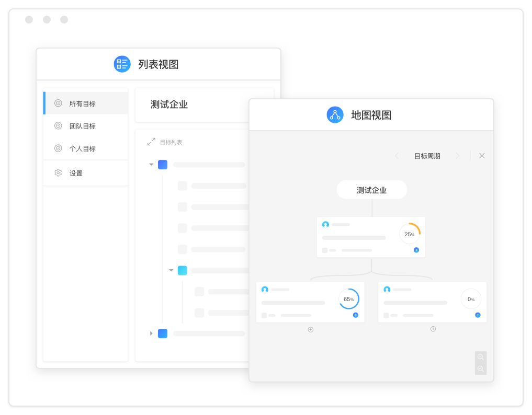
Task: Click 测试企业 heading in list view
Action: [x=169, y=105]
